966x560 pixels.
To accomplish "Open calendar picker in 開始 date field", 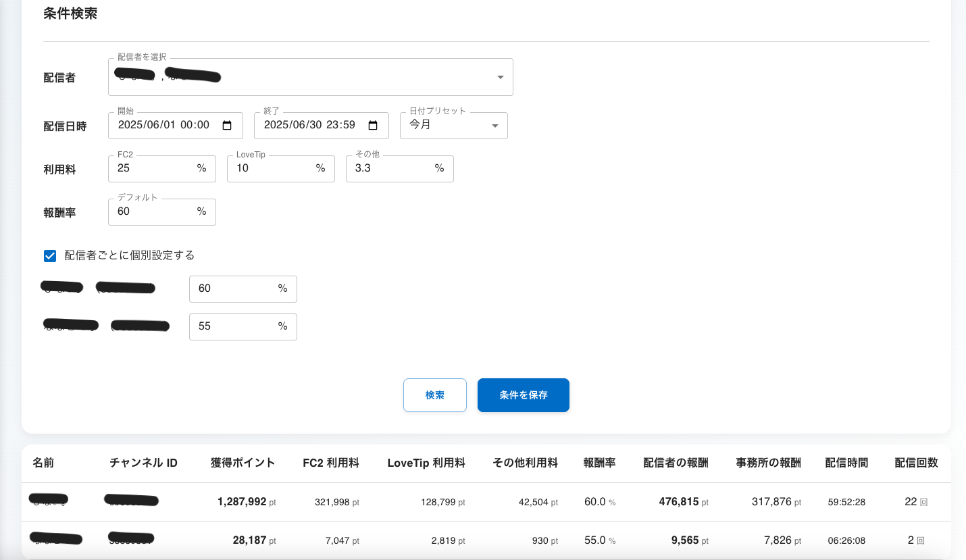I will coord(227,126).
